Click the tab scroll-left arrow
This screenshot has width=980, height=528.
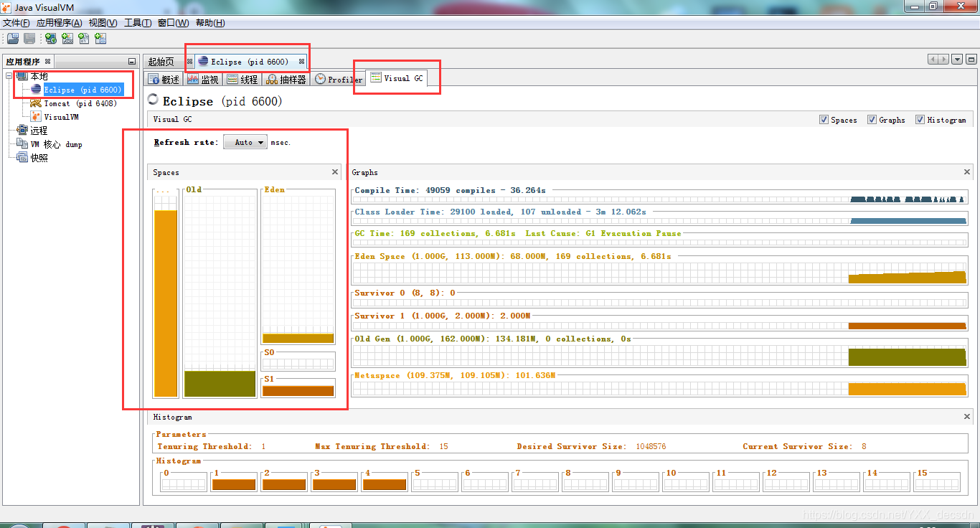point(933,60)
